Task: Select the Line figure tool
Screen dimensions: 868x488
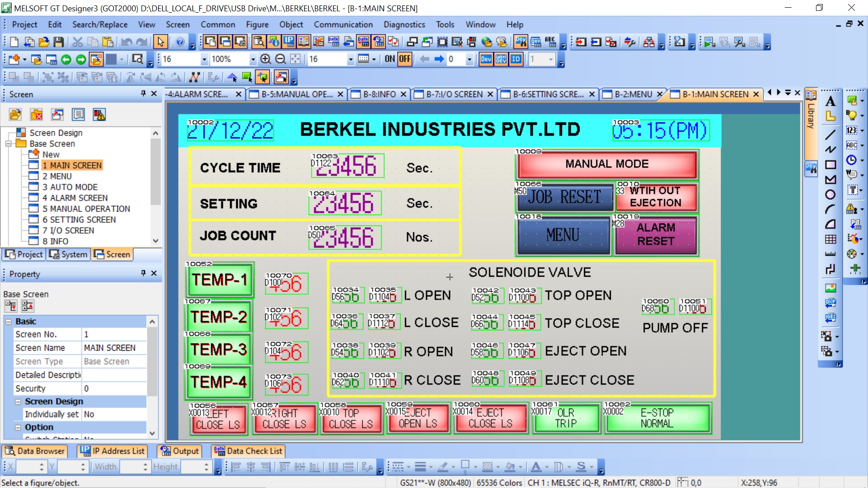Action: pyautogui.click(x=830, y=134)
